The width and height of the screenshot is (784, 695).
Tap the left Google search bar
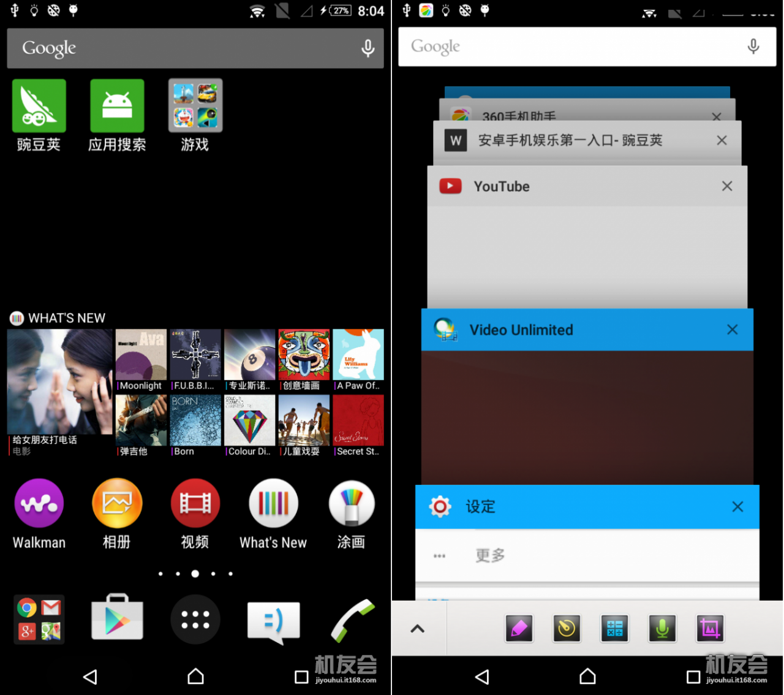pos(195,48)
